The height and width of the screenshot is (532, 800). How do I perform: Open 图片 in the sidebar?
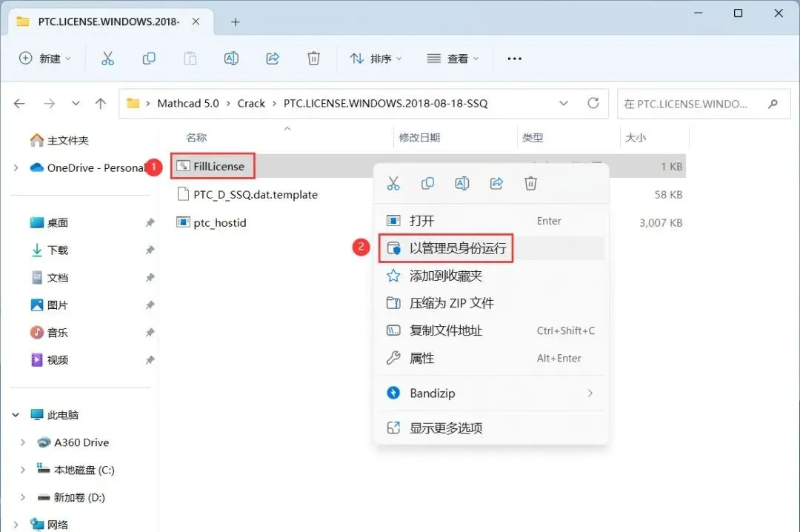coord(49,305)
